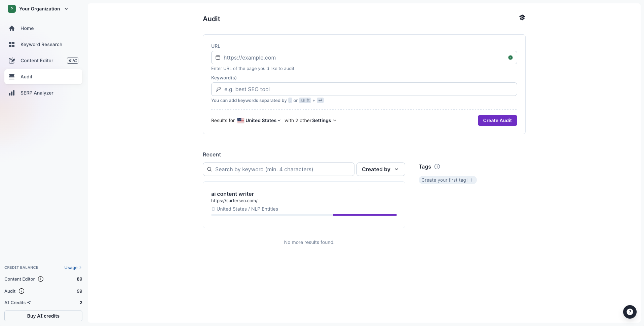Viewport: 644px width, 326px height.
Task: Click the Tags info icon
Action: (437, 167)
